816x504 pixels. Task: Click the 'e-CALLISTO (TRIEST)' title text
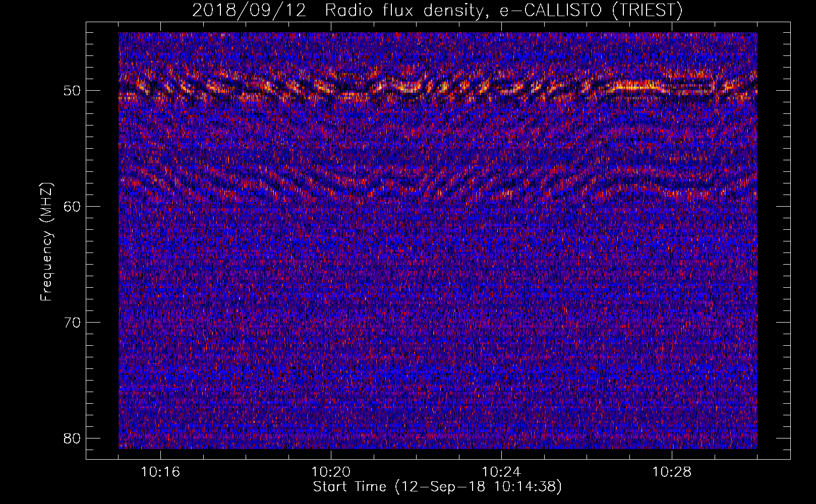click(591, 11)
